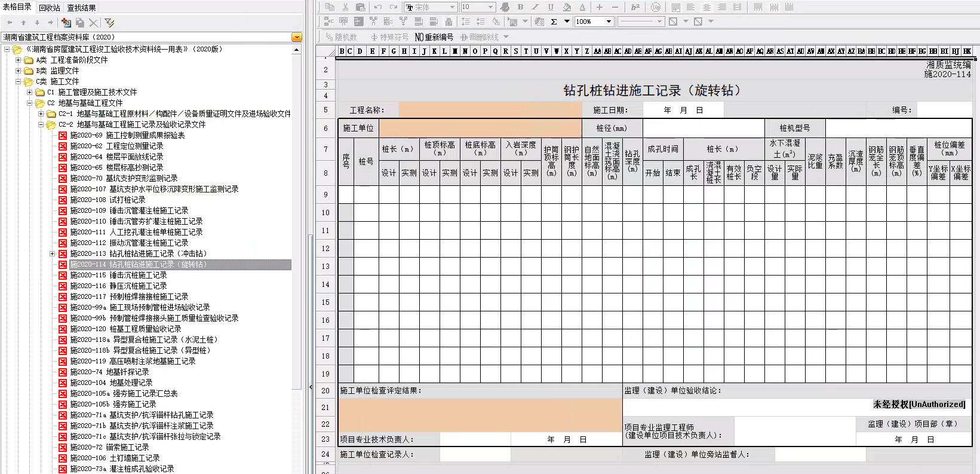
Task: Click the 特殊符号 toolbar button
Action: [x=389, y=37]
